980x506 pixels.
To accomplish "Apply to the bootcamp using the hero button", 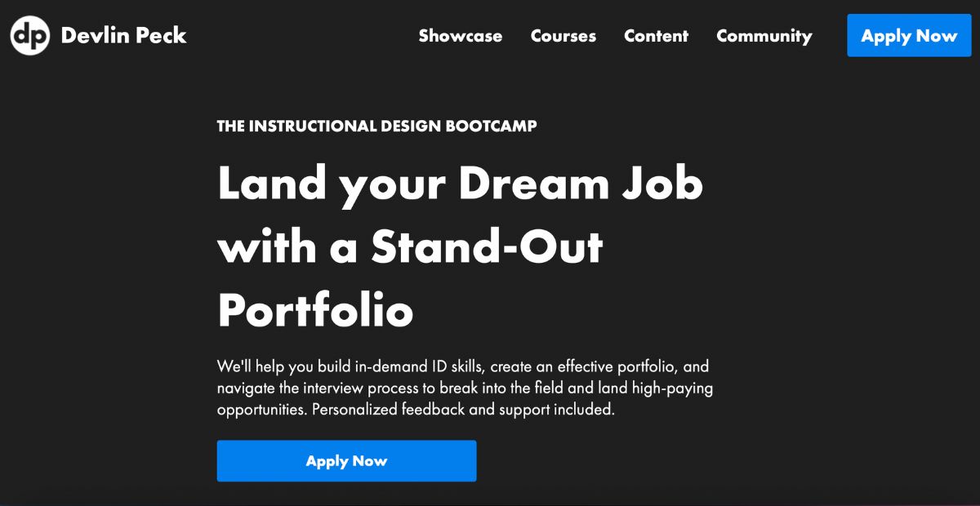I will point(346,460).
